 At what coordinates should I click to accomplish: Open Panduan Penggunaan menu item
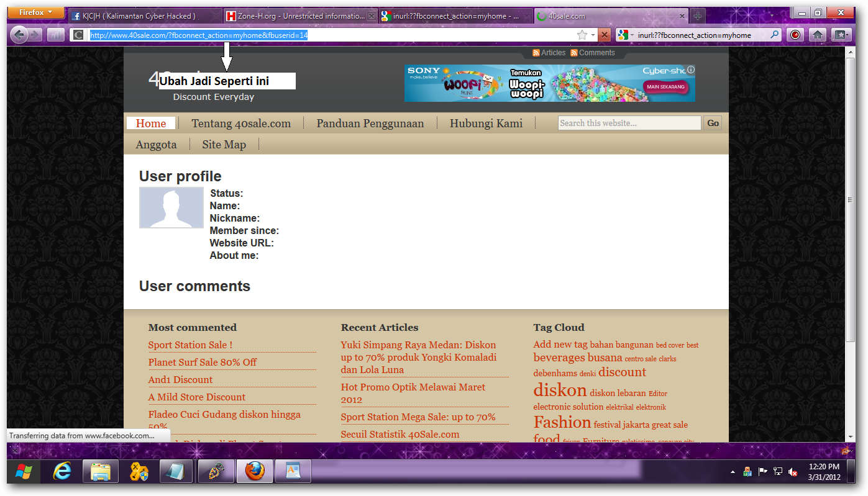(370, 123)
